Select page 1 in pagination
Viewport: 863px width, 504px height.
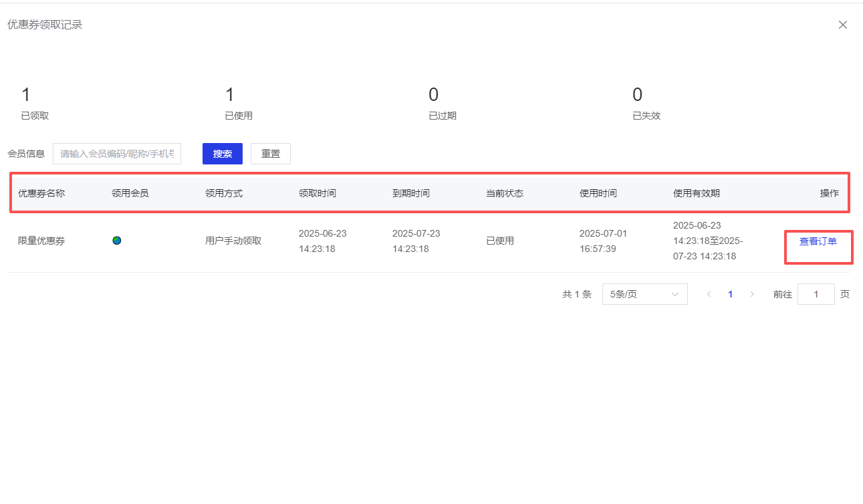coord(730,294)
